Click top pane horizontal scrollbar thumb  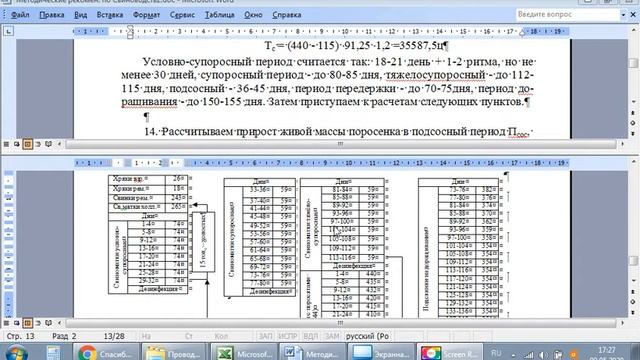(x=340, y=144)
